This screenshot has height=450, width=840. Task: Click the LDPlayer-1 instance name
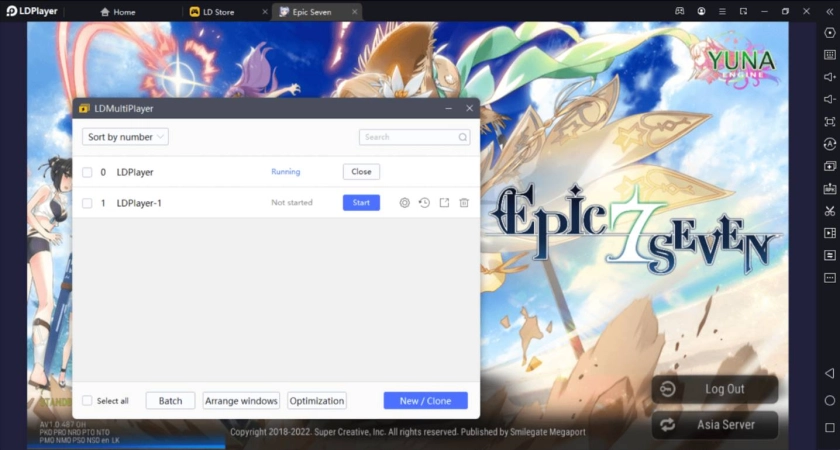click(x=139, y=203)
